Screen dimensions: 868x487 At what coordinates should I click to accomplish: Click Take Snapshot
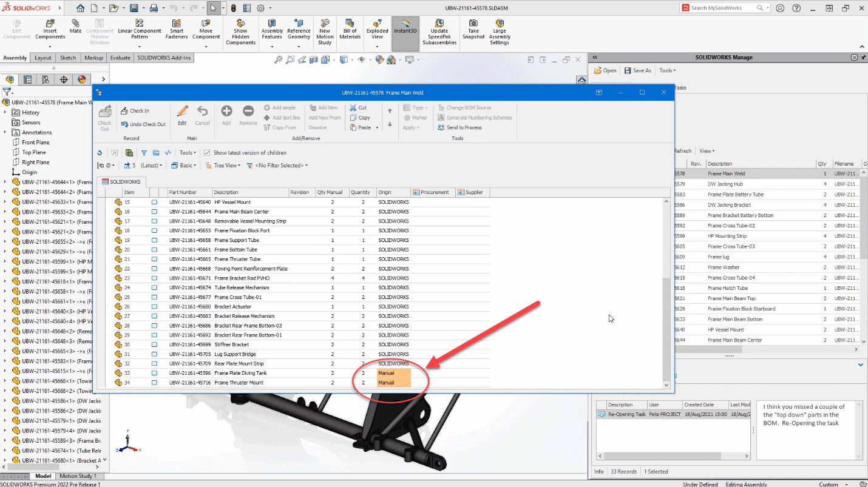473,30
